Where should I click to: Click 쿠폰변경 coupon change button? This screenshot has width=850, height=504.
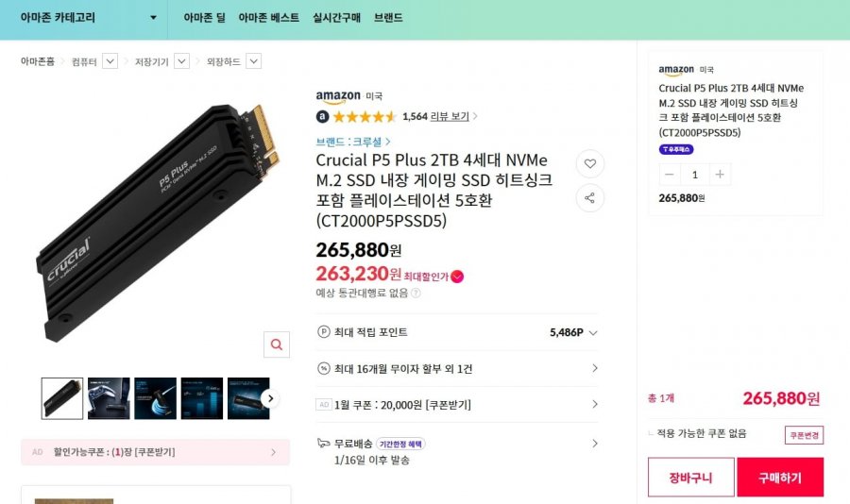804,435
